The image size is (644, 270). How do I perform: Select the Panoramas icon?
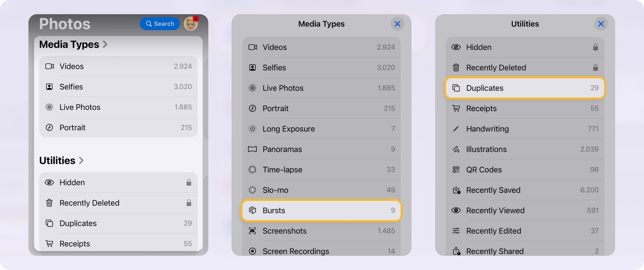252,149
